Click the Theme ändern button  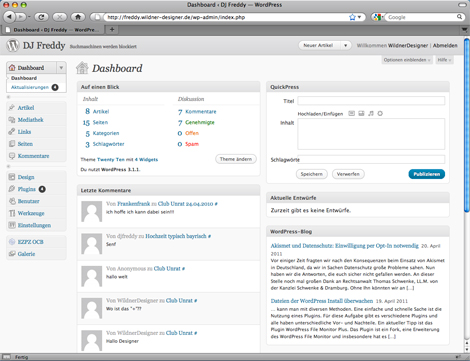(x=236, y=159)
